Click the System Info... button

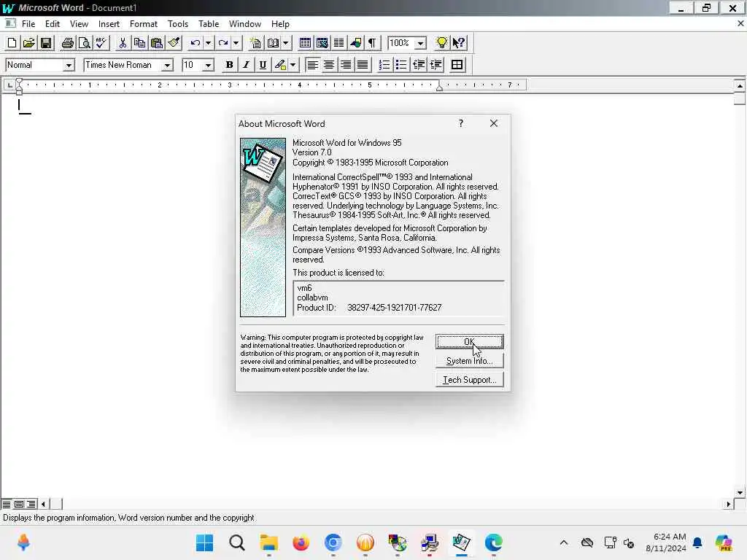click(469, 360)
